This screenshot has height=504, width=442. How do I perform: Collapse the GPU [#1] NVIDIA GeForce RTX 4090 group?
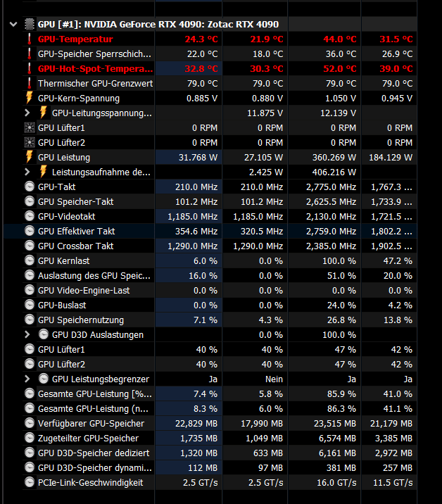[x=13, y=24]
